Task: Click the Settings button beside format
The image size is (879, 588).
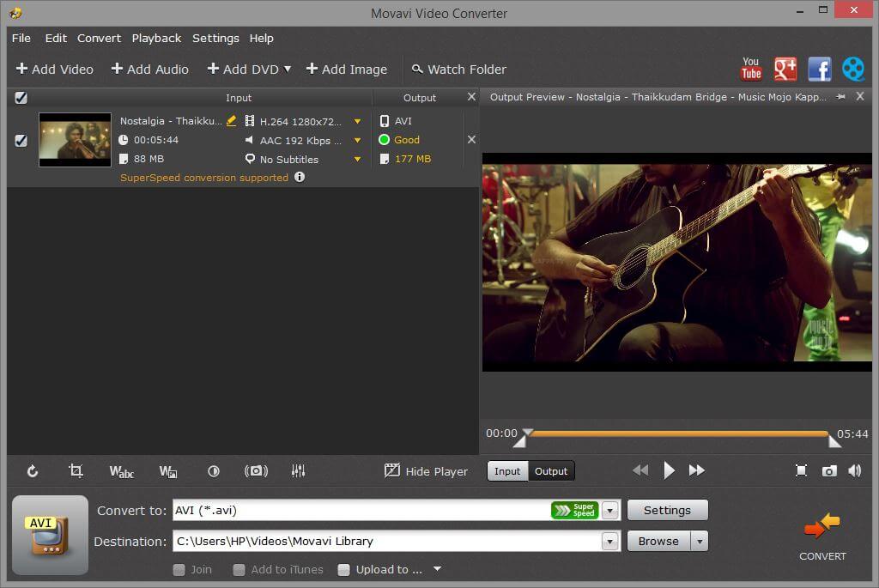Action: pyautogui.click(x=668, y=510)
